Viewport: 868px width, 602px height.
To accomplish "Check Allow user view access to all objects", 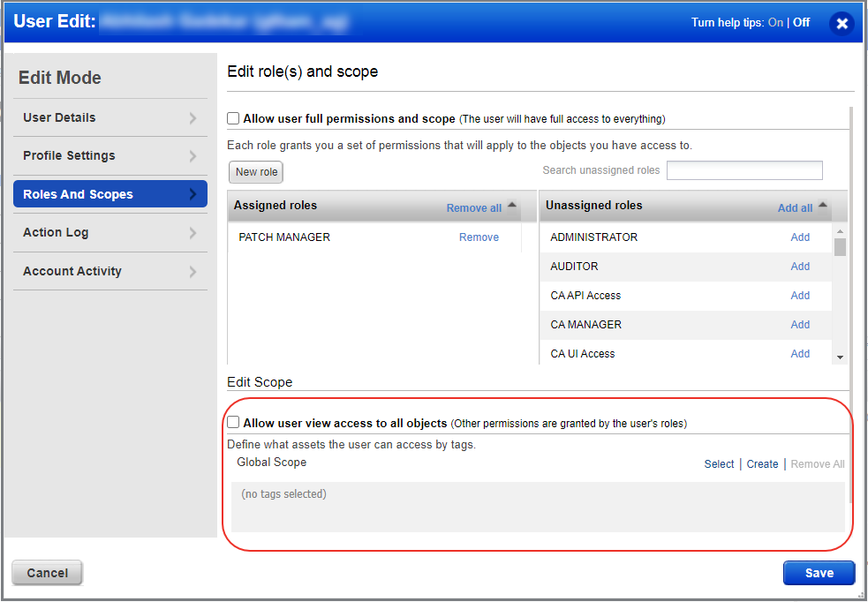I will coord(234,423).
